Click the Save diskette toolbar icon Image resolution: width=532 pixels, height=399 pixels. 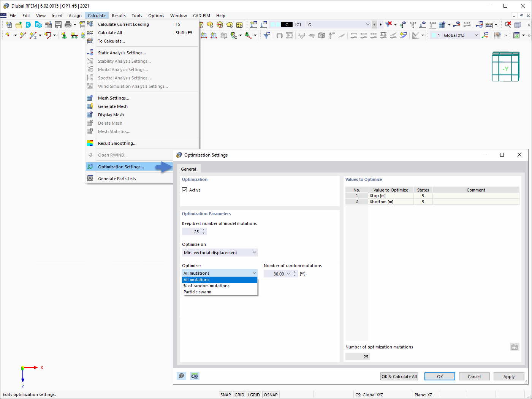point(58,25)
